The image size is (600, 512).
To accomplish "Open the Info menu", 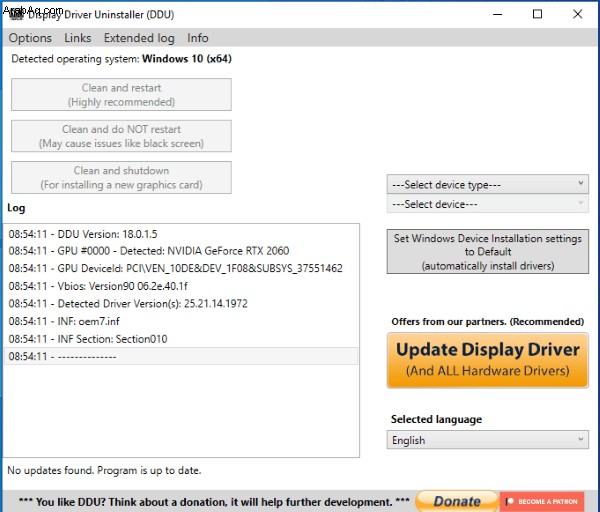I will (197, 38).
